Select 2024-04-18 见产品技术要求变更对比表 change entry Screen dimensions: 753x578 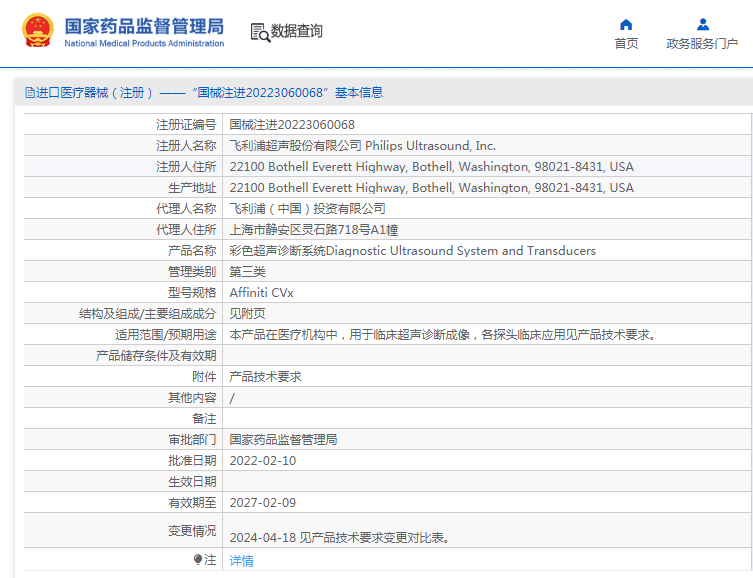(x=340, y=538)
